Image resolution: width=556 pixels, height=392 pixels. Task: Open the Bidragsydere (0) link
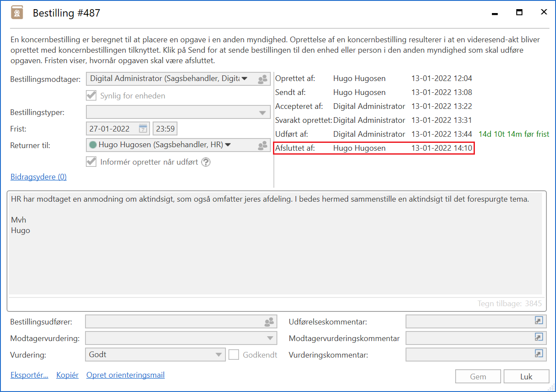click(x=38, y=177)
